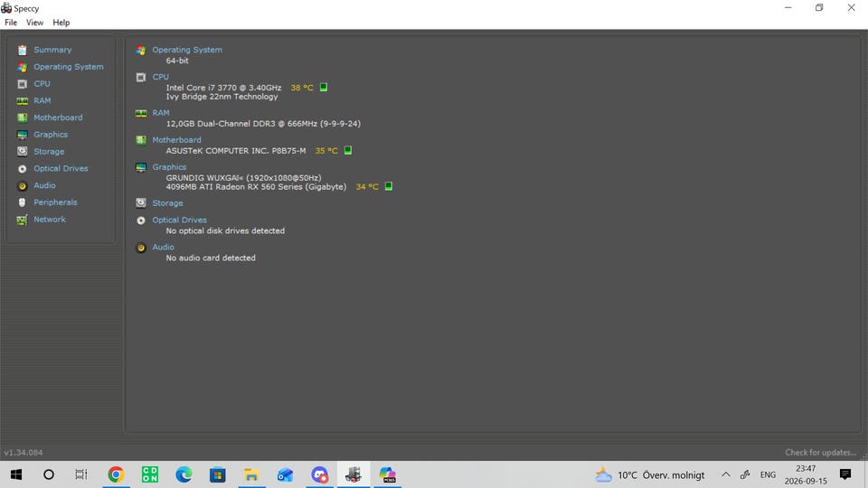This screenshot has height=488, width=868.
Task: Switch to Operating System sidebar section
Action: point(69,66)
